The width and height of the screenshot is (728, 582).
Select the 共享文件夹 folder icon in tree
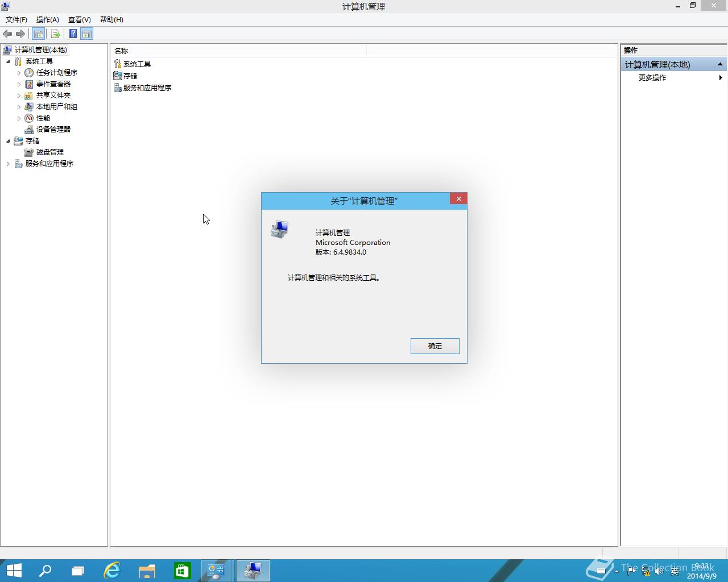pyautogui.click(x=29, y=95)
